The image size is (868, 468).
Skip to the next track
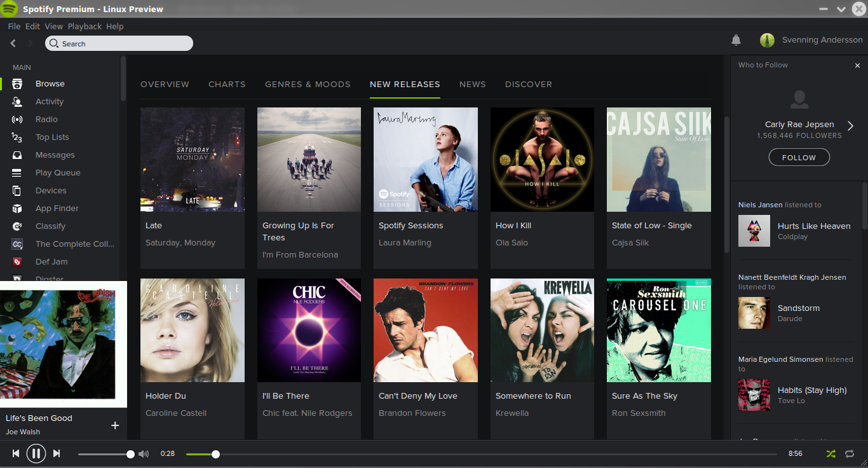(x=57, y=453)
